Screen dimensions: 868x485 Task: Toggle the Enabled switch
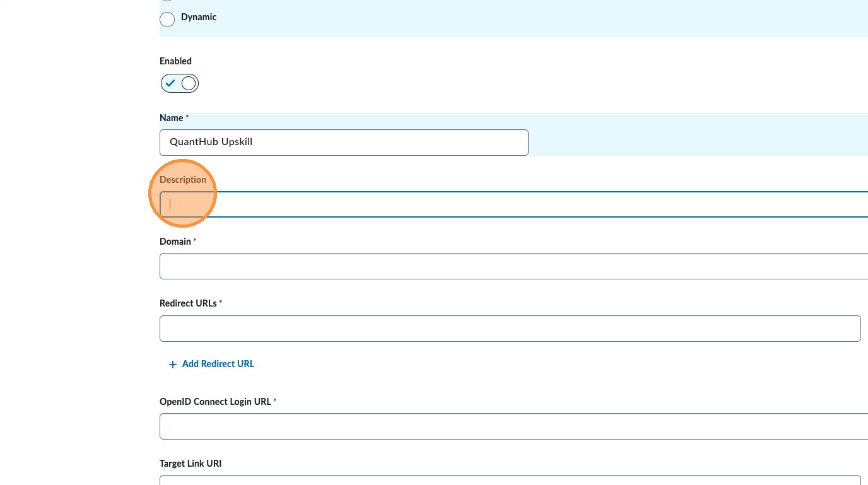180,83
